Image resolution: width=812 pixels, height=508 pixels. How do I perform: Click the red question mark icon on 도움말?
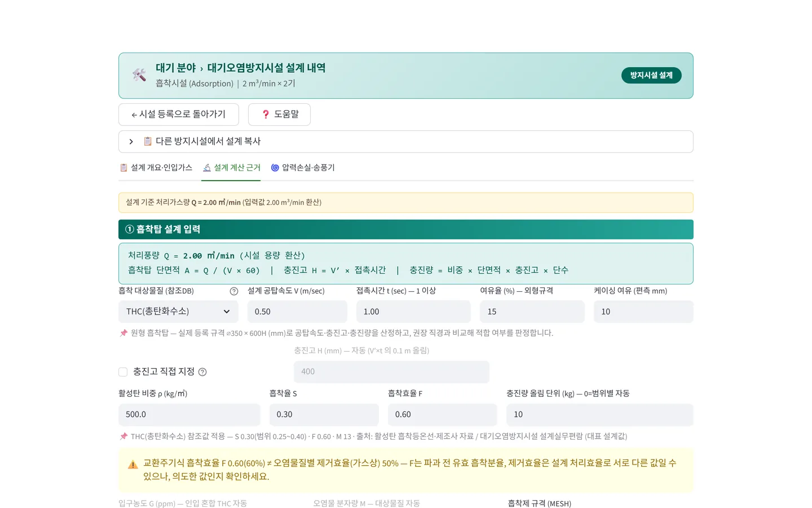click(x=266, y=115)
